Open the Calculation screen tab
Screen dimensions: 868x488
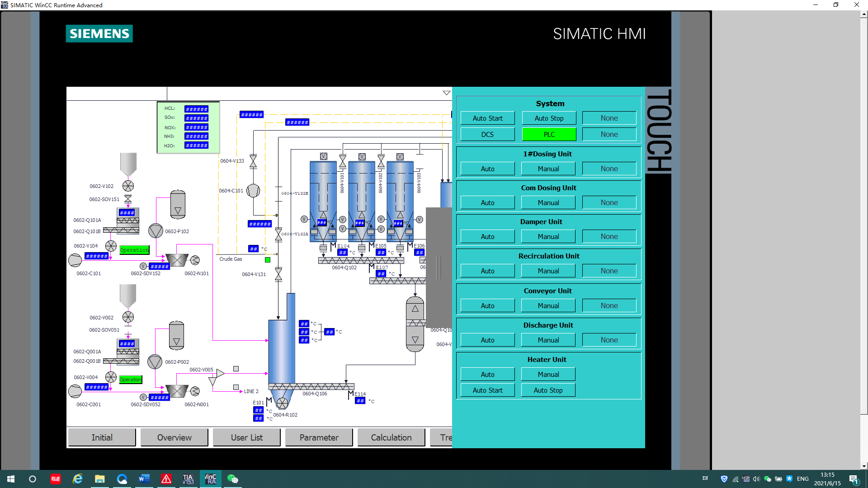pyautogui.click(x=391, y=437)
